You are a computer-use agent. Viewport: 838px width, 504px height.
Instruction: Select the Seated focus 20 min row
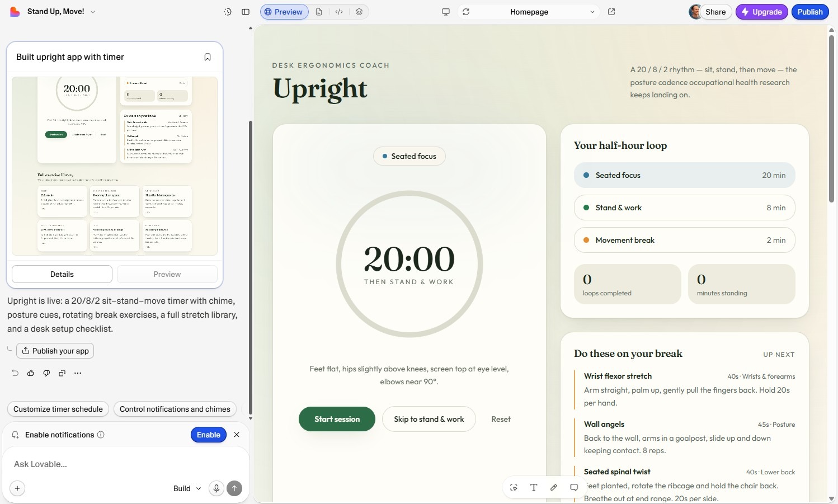click(685, 175)
